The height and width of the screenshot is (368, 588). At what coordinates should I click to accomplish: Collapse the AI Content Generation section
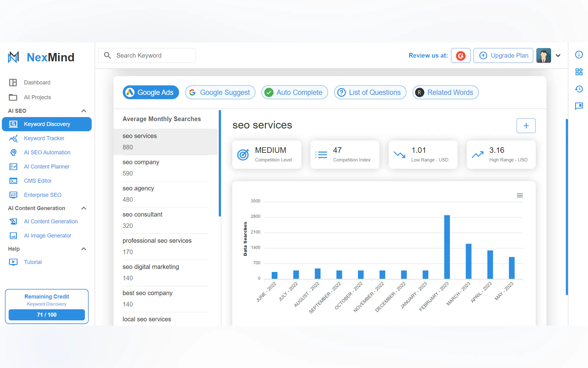(84, 208)
